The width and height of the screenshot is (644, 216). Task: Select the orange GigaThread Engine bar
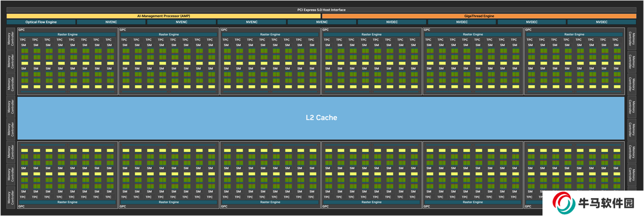479,16
